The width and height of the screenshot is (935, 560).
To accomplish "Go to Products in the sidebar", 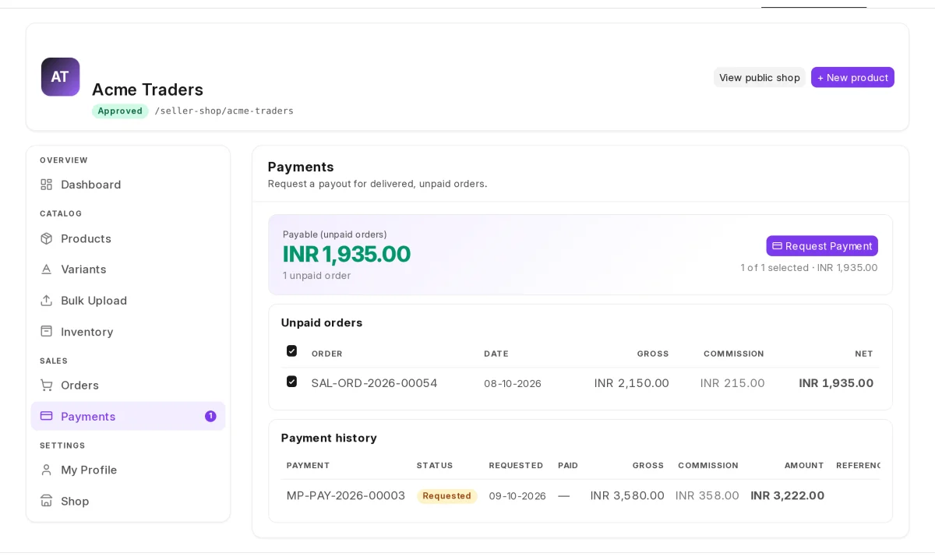I will click(129, 238).
